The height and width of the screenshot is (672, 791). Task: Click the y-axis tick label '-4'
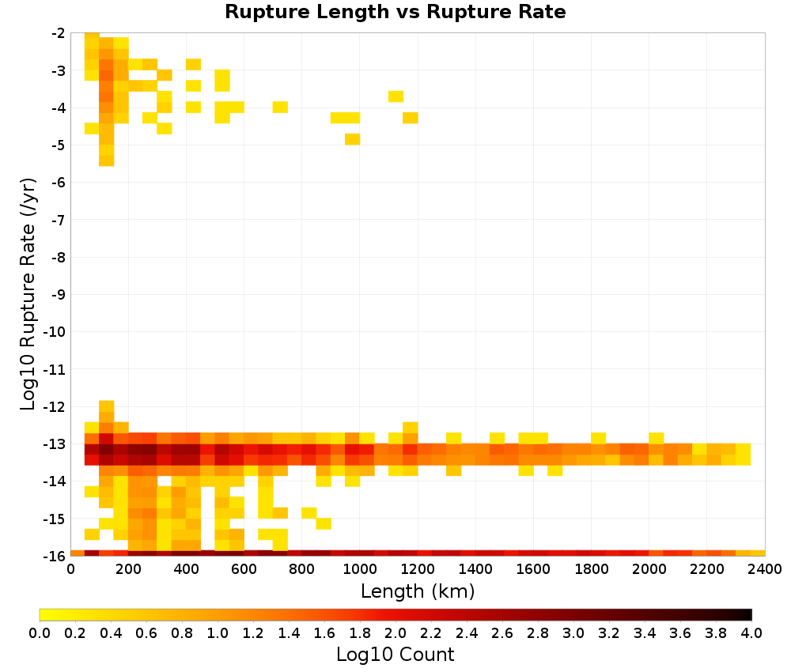click(58, 108)
